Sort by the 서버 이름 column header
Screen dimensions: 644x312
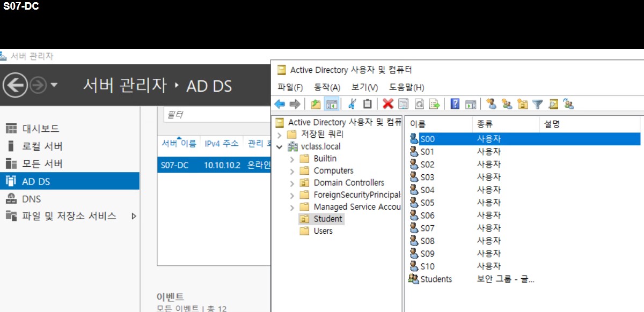coord(179,143)
